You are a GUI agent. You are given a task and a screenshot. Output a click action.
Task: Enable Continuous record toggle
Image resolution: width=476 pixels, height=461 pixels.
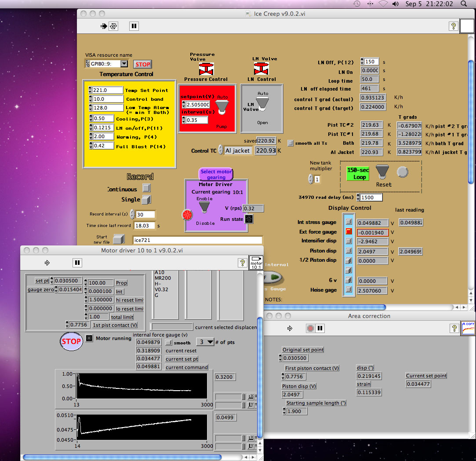[x=146, y=188]
